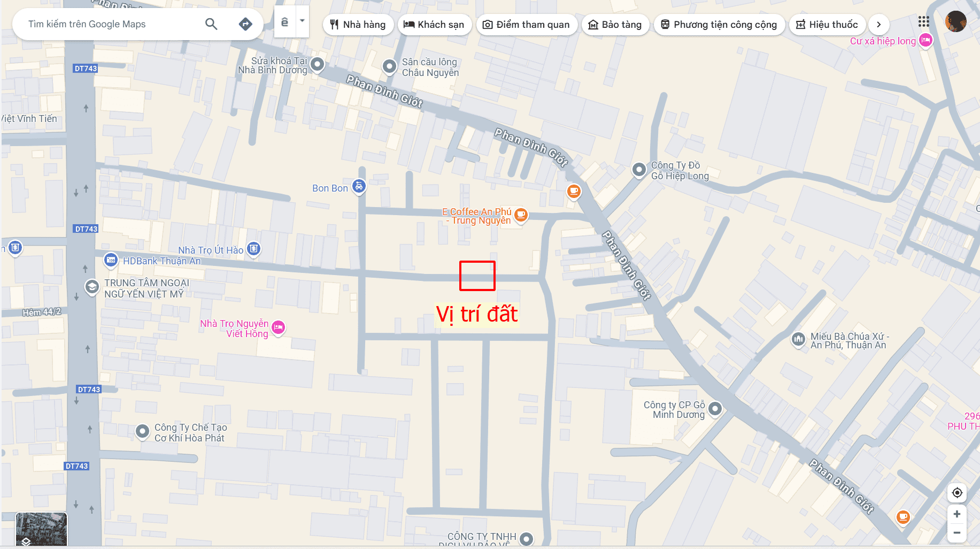Expand the transit dropdown arrow

(x=302, y=21)
